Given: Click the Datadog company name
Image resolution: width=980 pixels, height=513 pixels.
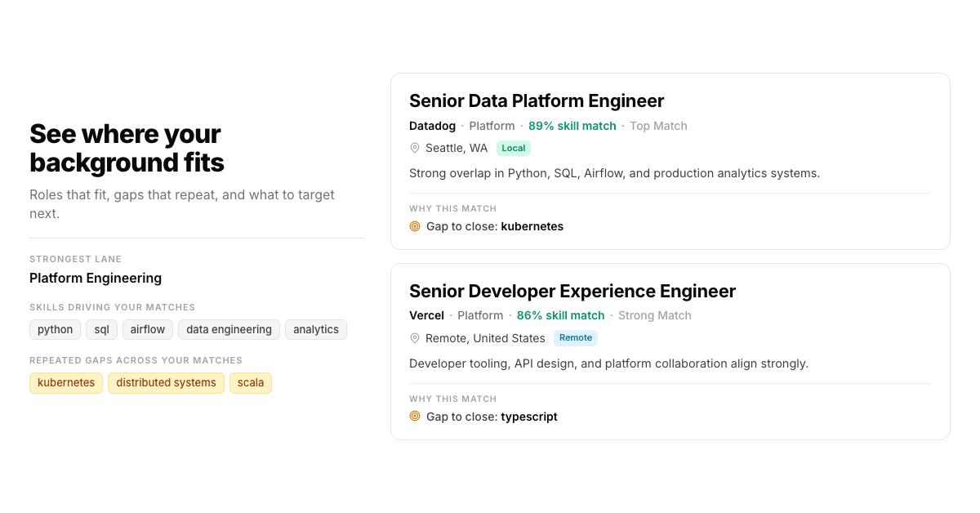Looking at the screenshot, I should coord(432,126).
